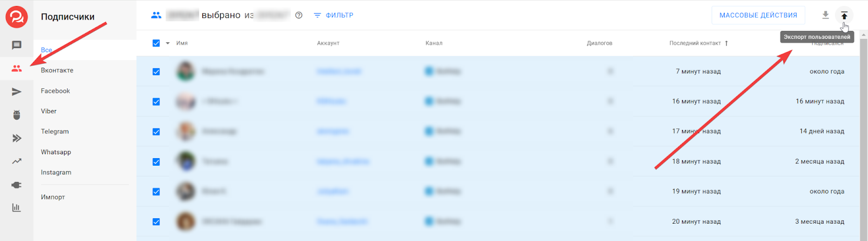The height and width of the screenshot is (241, 868).
Task: Open the Импорт link in sidebar
Action: click(53, 197)
